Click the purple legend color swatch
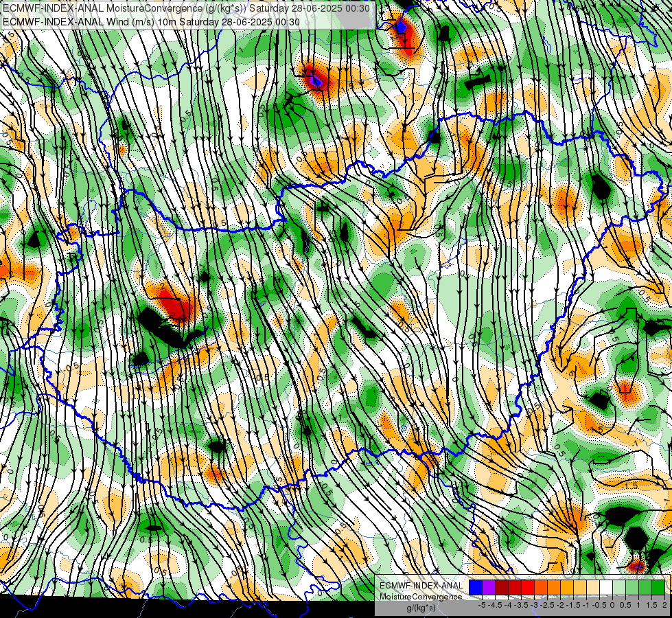 click(489, 587)
